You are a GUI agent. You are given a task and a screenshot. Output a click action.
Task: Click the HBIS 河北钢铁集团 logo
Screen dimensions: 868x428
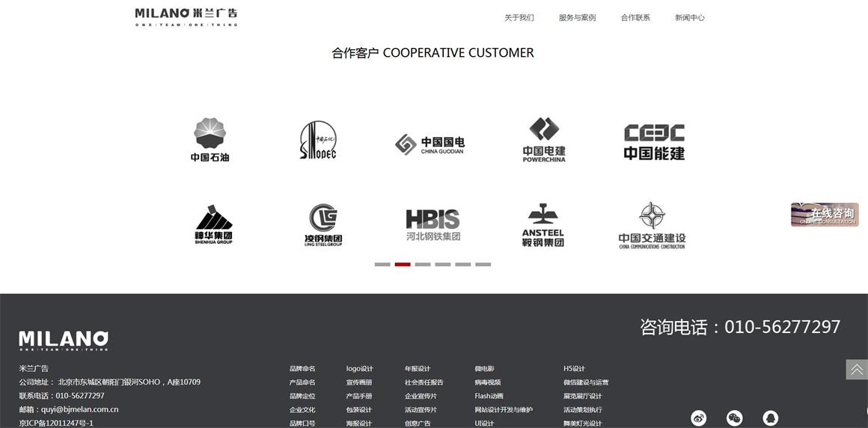tap(433, 224)
